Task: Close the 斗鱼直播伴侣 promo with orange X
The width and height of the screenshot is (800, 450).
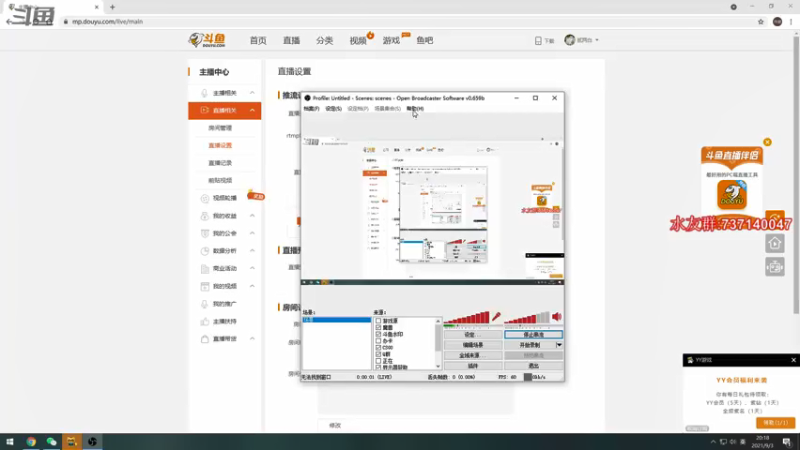Action: (x=767, y=142)
